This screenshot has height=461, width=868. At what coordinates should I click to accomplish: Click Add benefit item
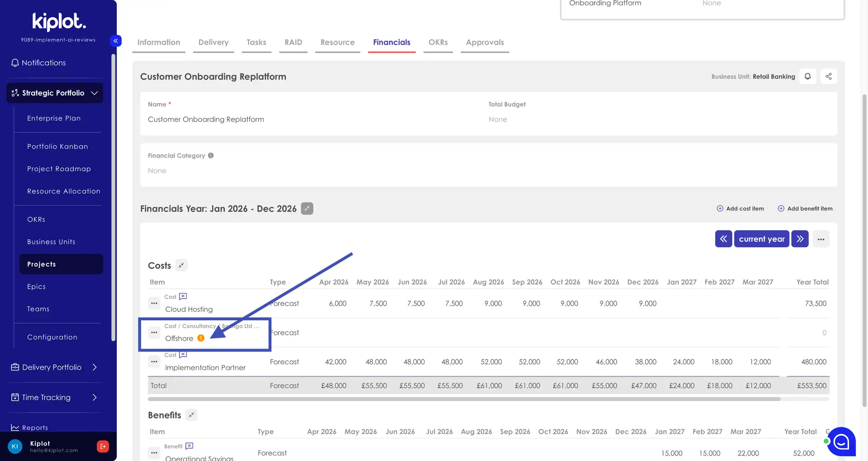pos(805,208)
